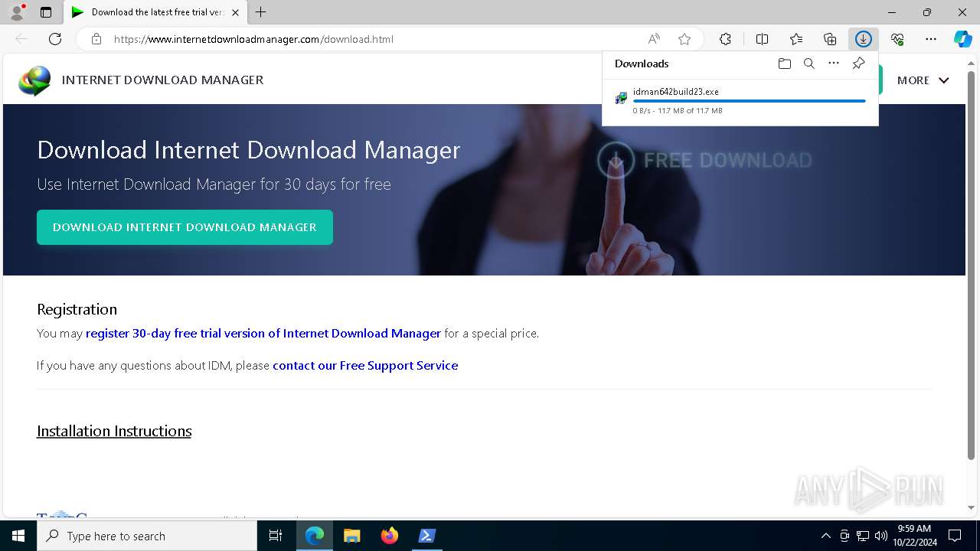
Task: Click the download progress bar
Action: pos(750,101)
